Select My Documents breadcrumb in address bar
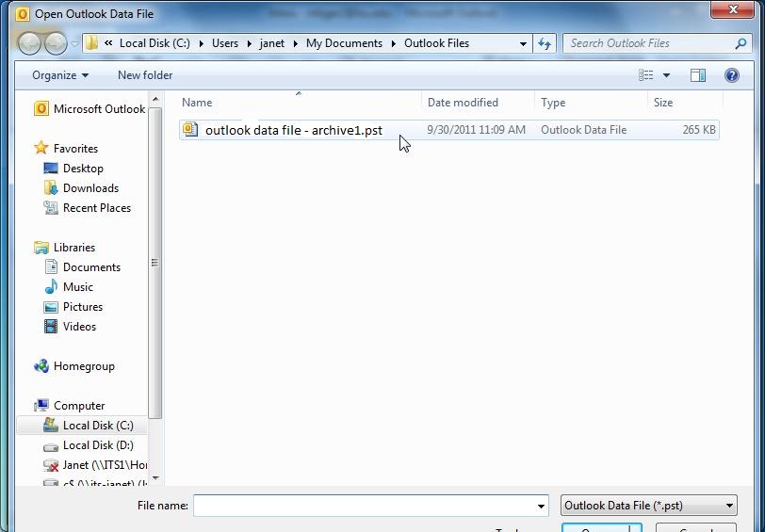This screenshot has width=765, height=532. coord(344,43)
